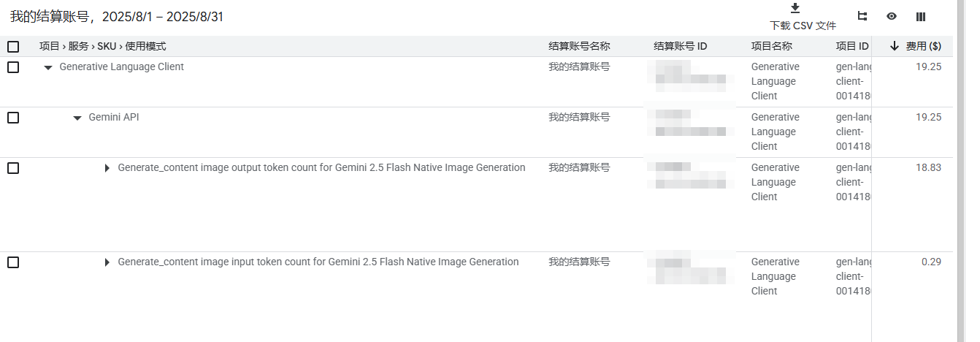Open the column display options icon

click(x=921, y=16)
